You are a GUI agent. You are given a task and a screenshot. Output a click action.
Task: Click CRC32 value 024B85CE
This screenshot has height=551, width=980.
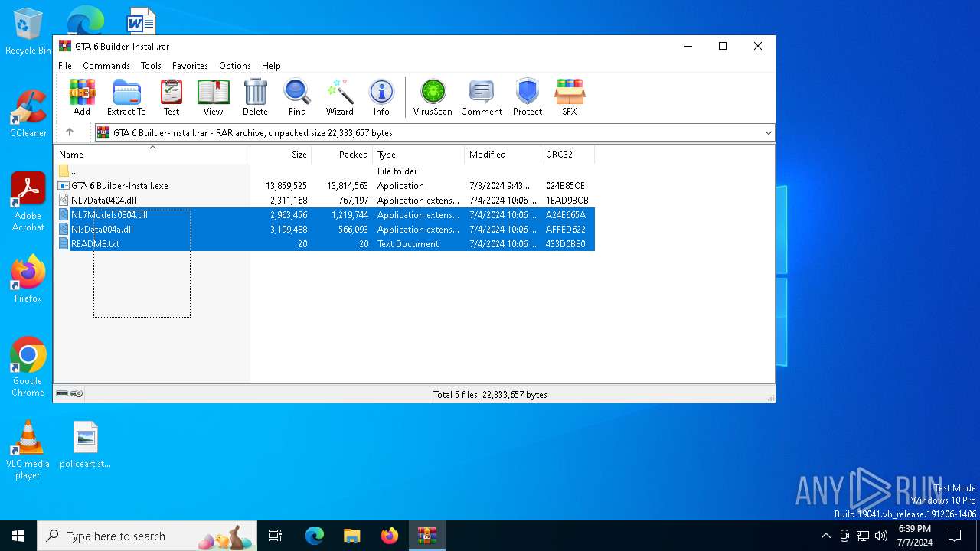565,186
